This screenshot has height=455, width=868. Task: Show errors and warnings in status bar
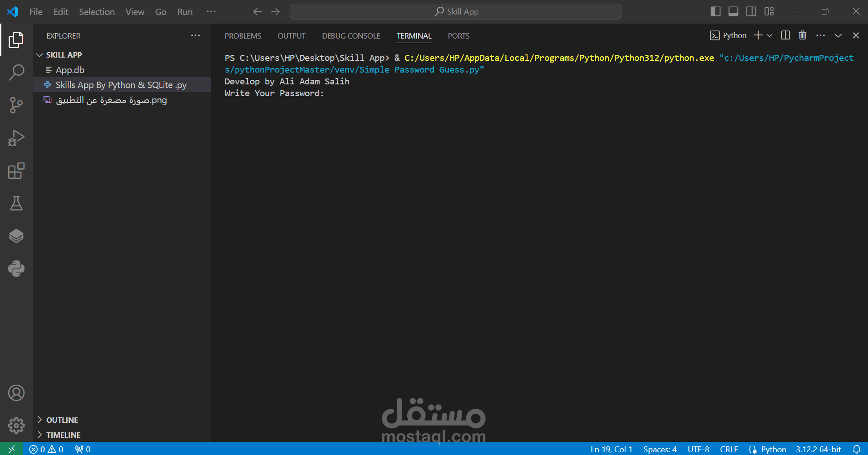pyautogui.click(x=46, y=449)
